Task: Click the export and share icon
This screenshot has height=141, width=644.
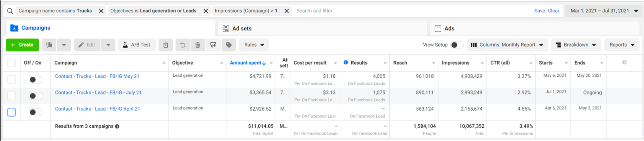Action: (213, 45)
